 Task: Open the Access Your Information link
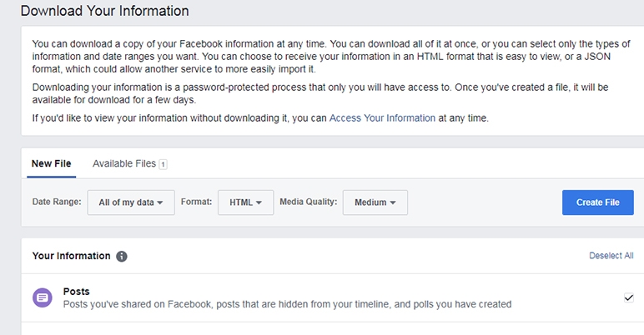(382, 118)
